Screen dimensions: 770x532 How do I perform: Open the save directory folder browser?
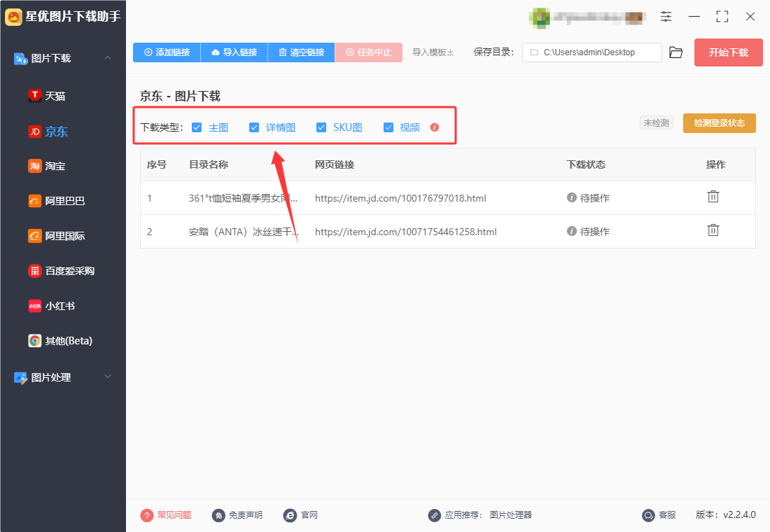[676, 52]
